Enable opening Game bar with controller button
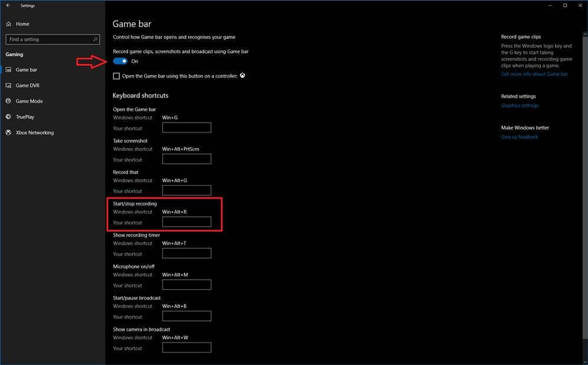This screenshot has height=365, width=588. 115,76
